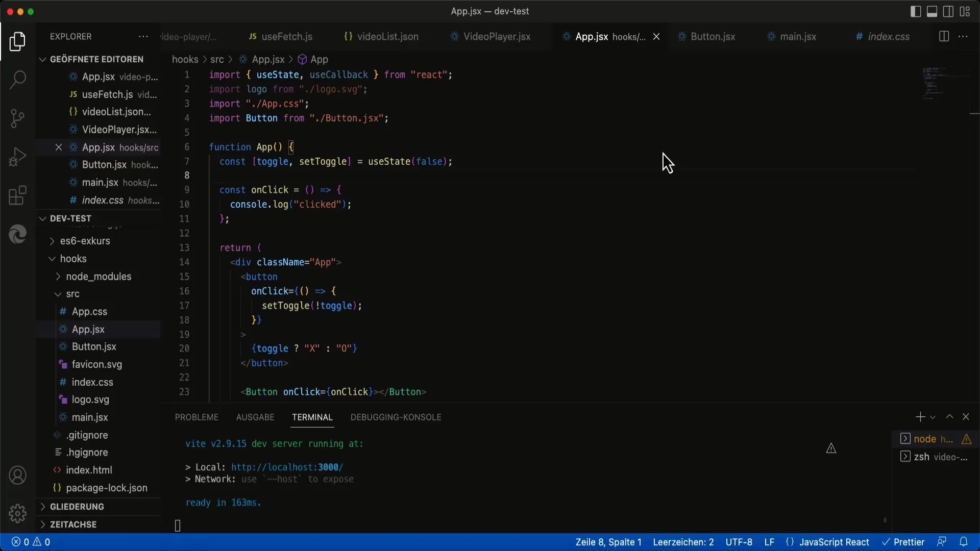Close App.jsx hooks/src in open editors
Screen dimensions: 980x551
pyautogui.click(x=59, y=147)
